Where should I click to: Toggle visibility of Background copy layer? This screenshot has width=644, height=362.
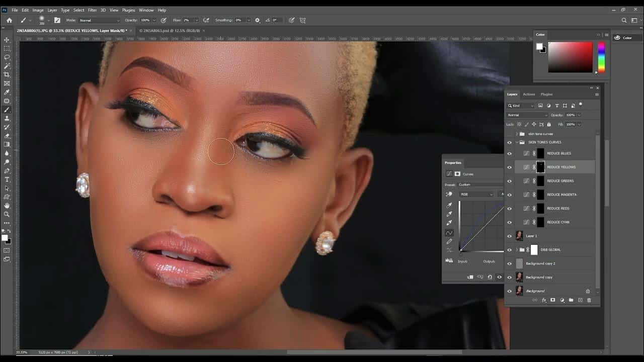(509, 277)
